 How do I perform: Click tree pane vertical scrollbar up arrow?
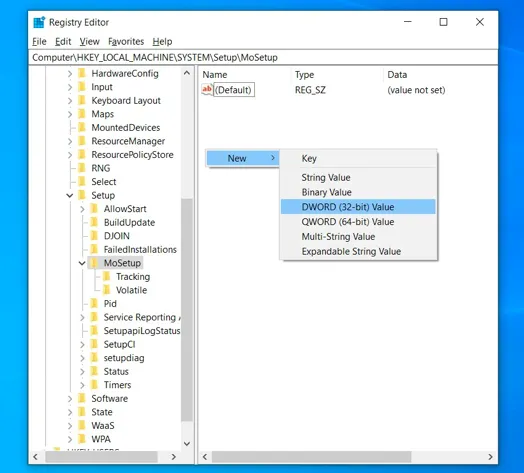(187, 73)
